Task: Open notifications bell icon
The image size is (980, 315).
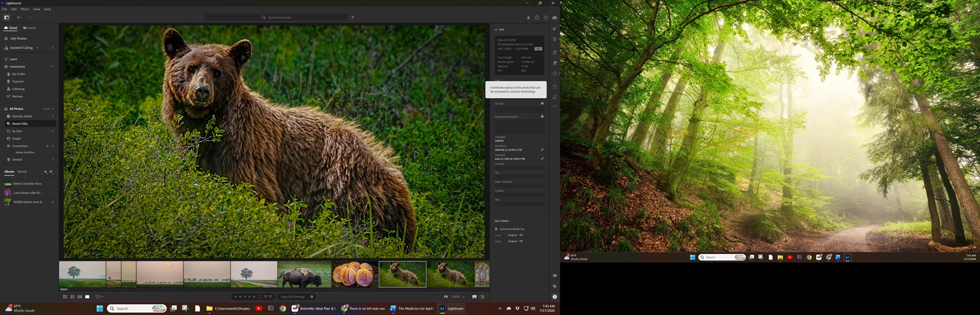Action: [x=528, y=17]
